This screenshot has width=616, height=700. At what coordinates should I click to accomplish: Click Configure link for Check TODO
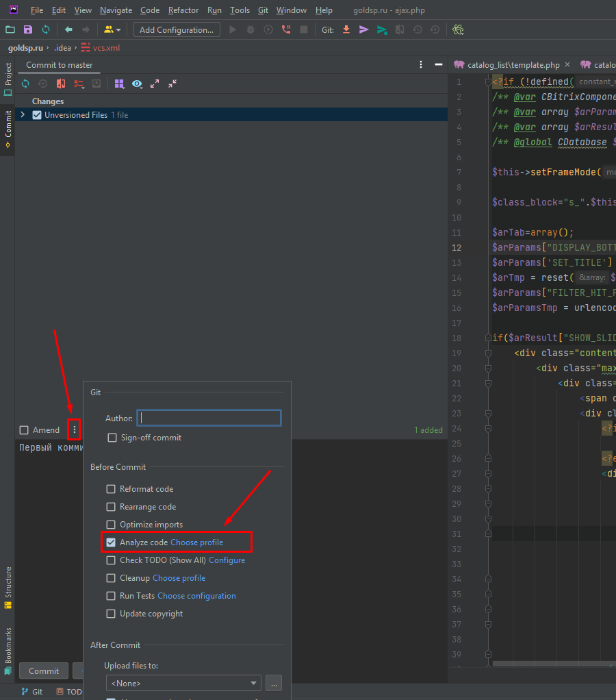pyautogui.click(x=227, y=560)
